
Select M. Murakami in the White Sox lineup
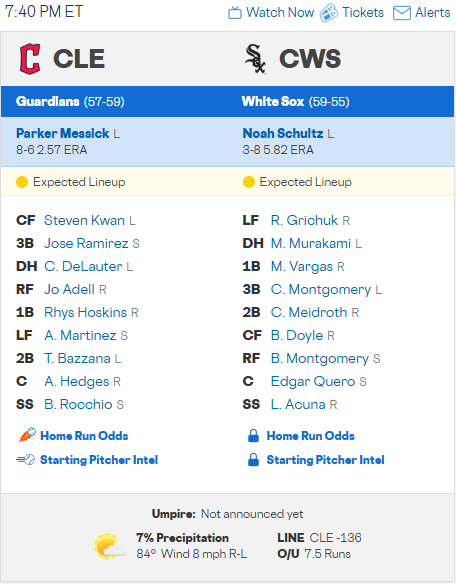(311, 244)
